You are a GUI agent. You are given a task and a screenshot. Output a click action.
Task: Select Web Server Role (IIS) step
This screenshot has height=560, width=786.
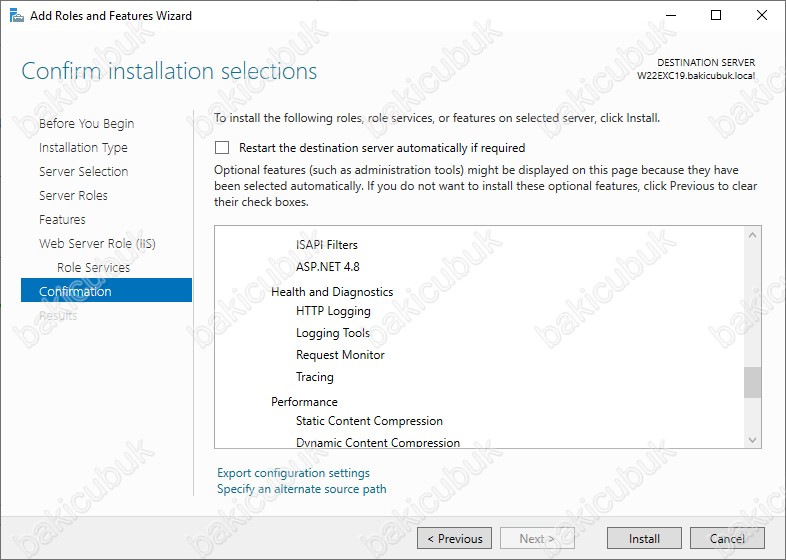click(x=97, y=244)
